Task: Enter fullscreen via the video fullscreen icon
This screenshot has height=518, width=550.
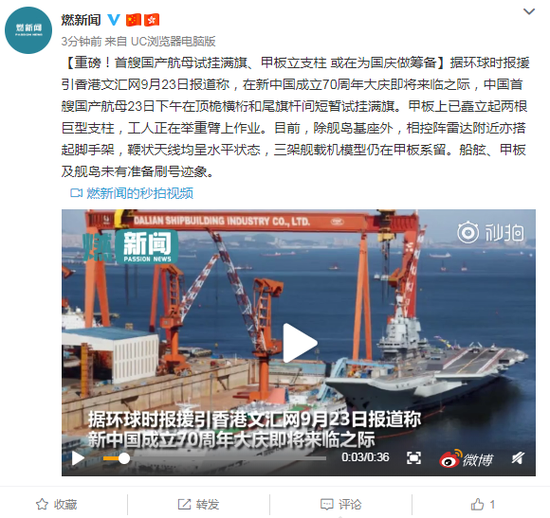Action: (414, 458)
